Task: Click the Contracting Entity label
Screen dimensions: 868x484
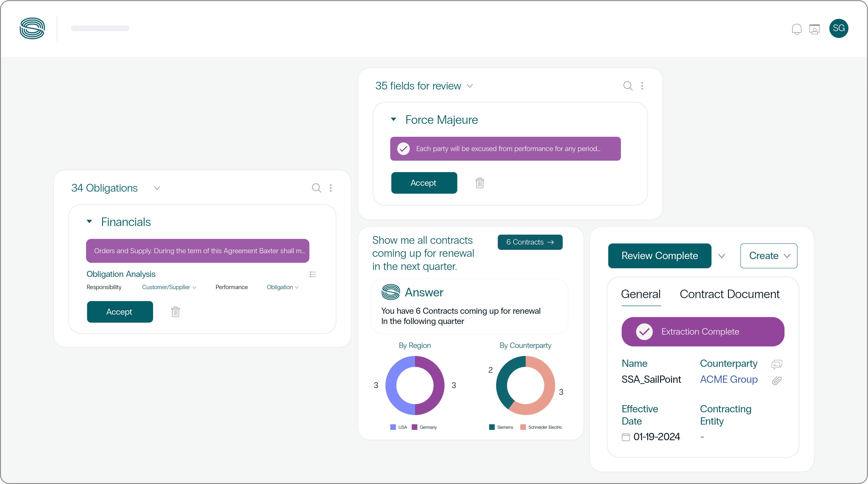Action: [x=726, y=415]
